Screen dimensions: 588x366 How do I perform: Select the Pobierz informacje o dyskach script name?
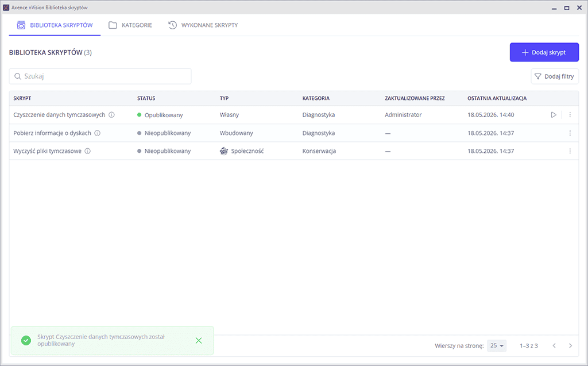coord(52,133)
